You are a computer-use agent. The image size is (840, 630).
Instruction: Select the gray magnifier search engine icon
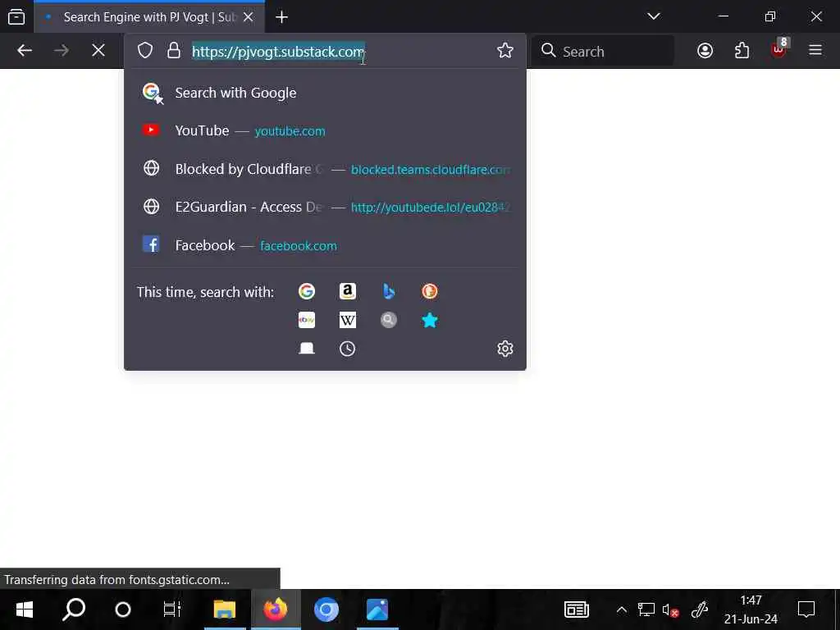[388, 321]
